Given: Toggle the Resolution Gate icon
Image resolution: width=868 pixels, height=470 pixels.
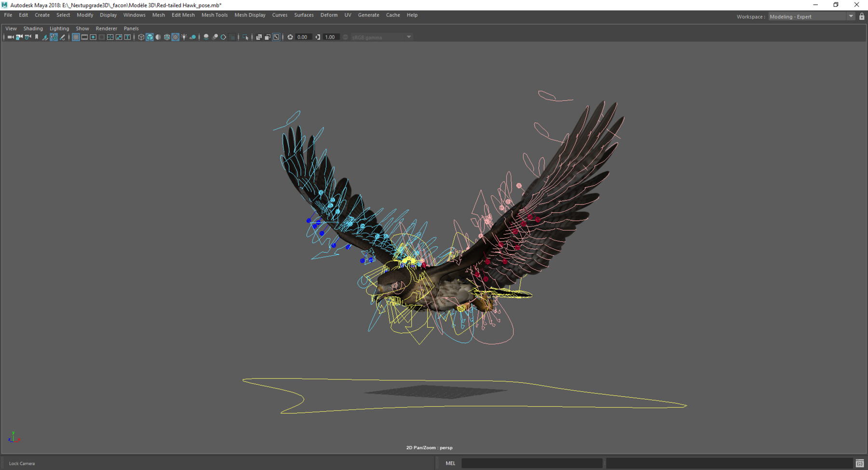Looking at the screenshot, I should (93, 37).
